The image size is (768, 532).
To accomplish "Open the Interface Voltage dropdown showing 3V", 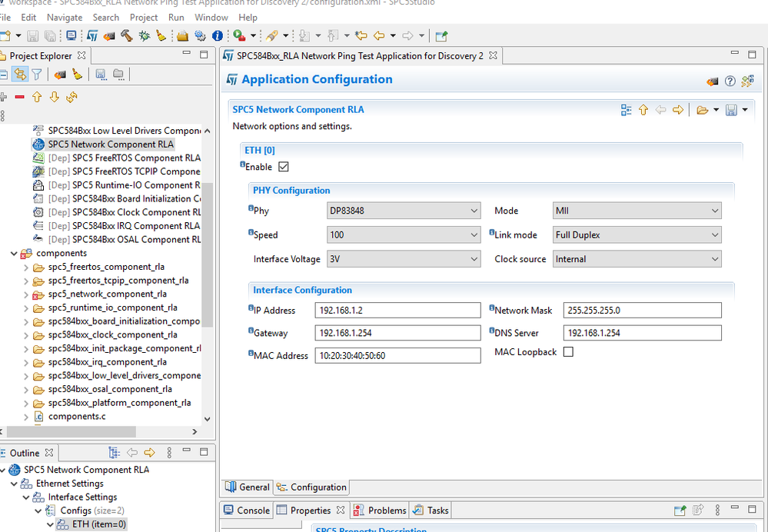I will pyautogui.click(x=404, y=259).
